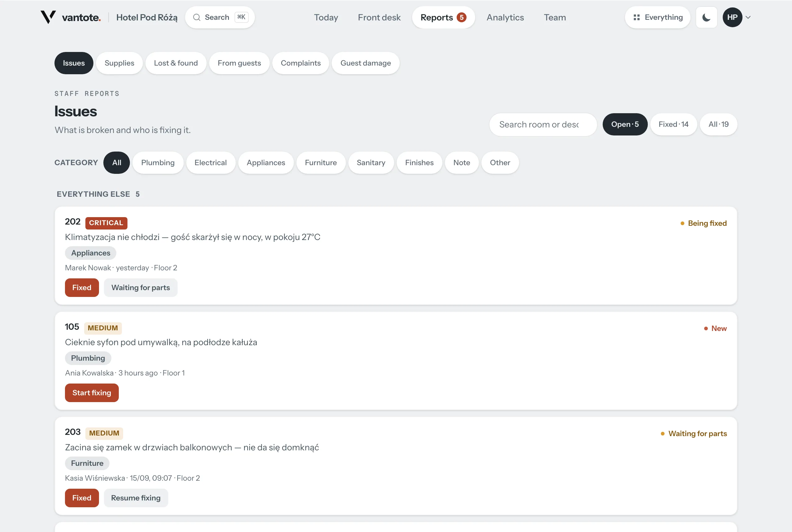
Task: Show All · 19 issues
Action: click(x=718, y=125)
